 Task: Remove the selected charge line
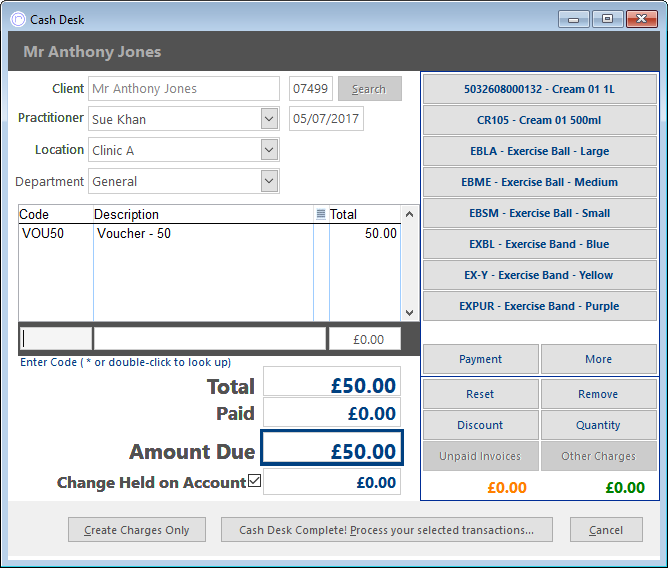pyautogui.click(x=599, y=394)
